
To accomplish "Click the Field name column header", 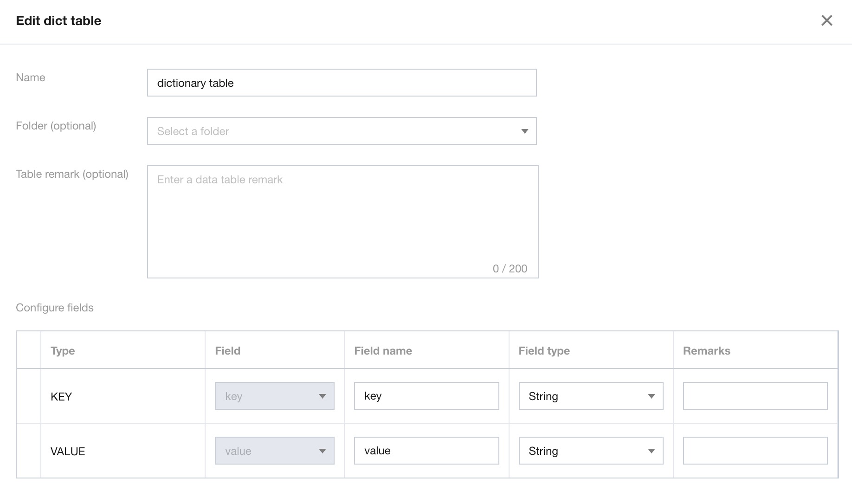I will coord(383,351).
